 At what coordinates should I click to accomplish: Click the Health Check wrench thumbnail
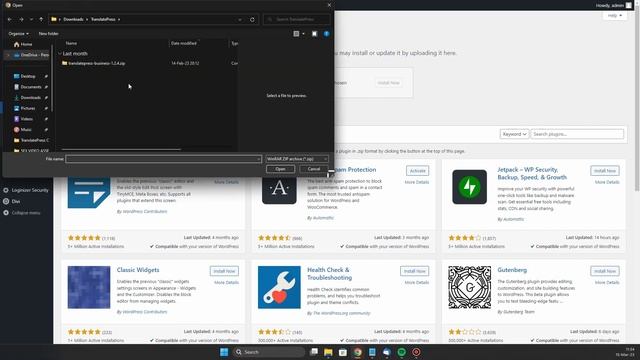click(279, 287)
